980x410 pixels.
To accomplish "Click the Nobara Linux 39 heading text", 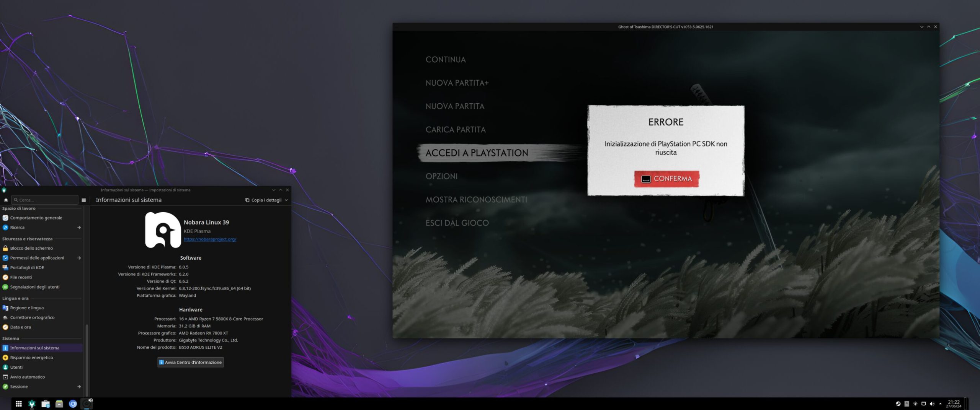I will pyautogui.click(x=206, y=223).
